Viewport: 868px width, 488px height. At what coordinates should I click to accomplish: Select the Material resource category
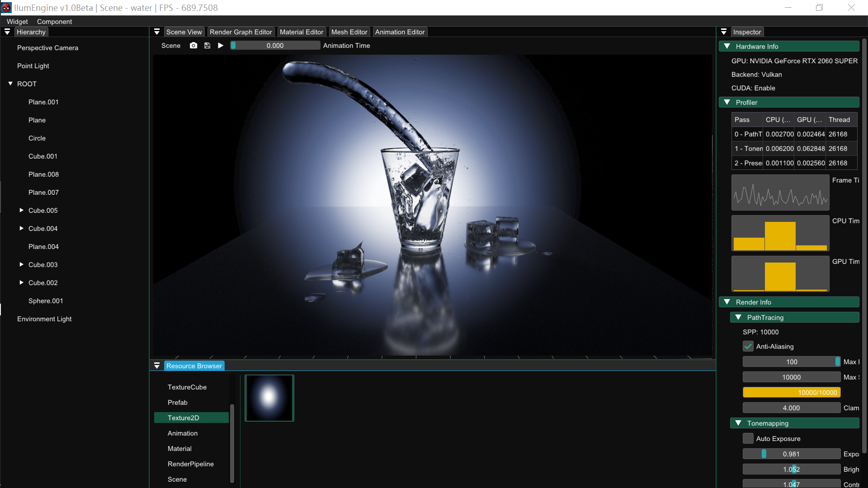179,449
